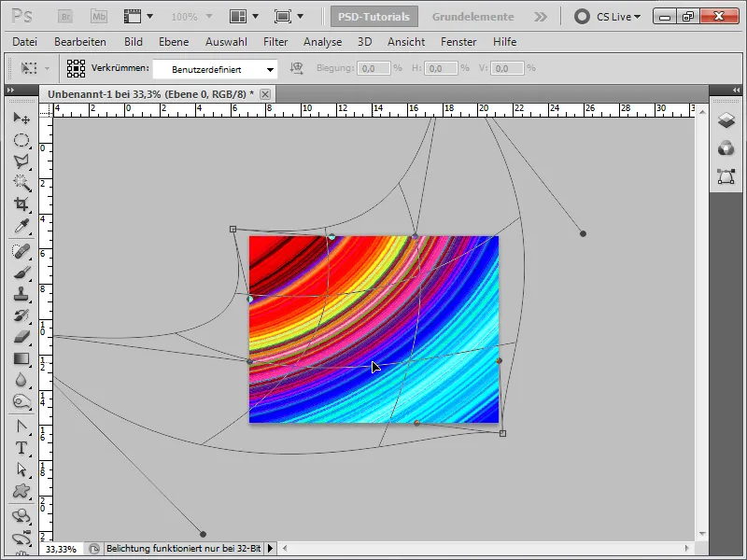Open the Verkrümmen Benutzerdefiniert dropdown
This screenshot has width=747, height=560.
(215, 69)
